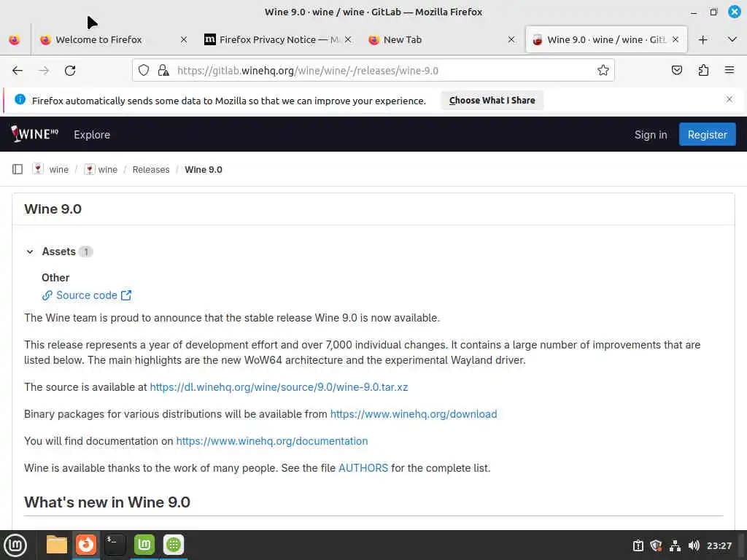This screenshot has height=560, width=747.
Task: Click the forward navigation arrow
Action: pyautogui.click(x=44, y=71)
